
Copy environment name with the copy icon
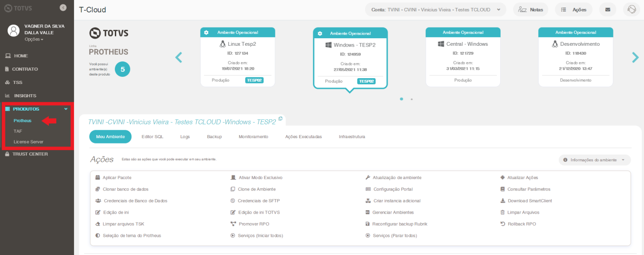click(280, 119)
